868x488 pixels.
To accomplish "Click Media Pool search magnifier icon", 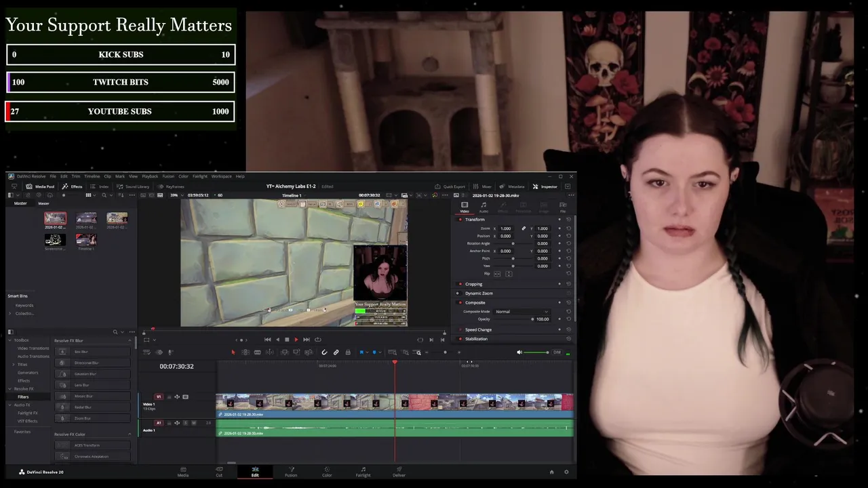I will [105, 195].
